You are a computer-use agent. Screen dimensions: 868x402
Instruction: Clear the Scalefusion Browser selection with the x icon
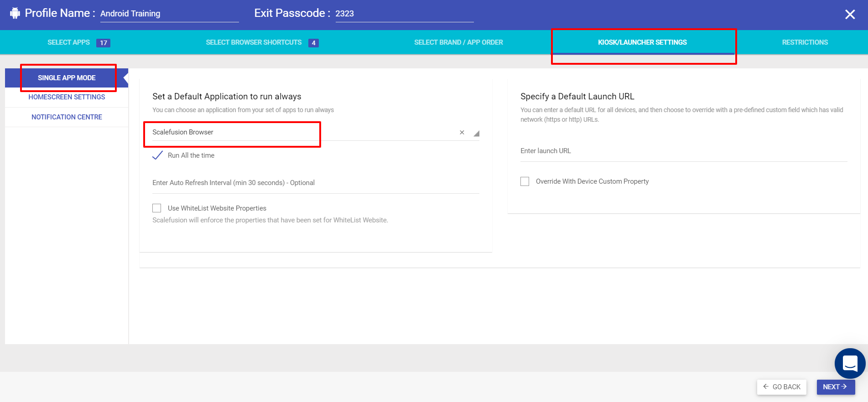pos(462,133)
